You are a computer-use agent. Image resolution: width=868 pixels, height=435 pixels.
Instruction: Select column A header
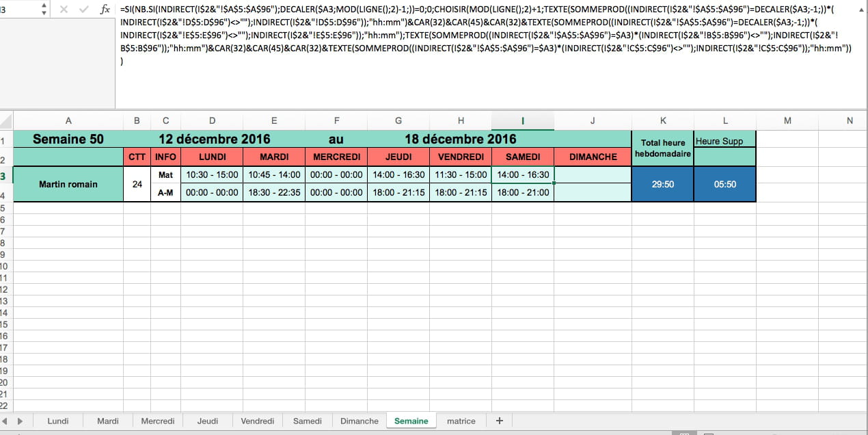pos(68,121)
